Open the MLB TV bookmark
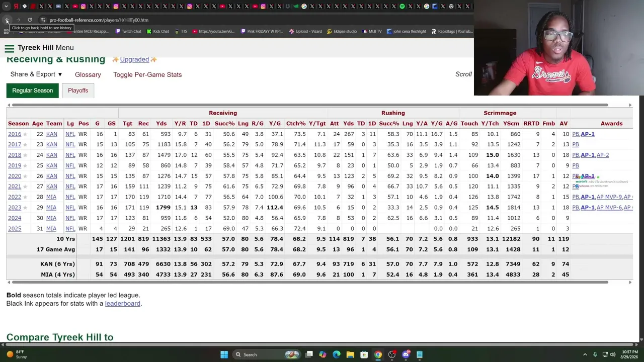The width and height of the screenshot is (644, 362). point(371,31)
